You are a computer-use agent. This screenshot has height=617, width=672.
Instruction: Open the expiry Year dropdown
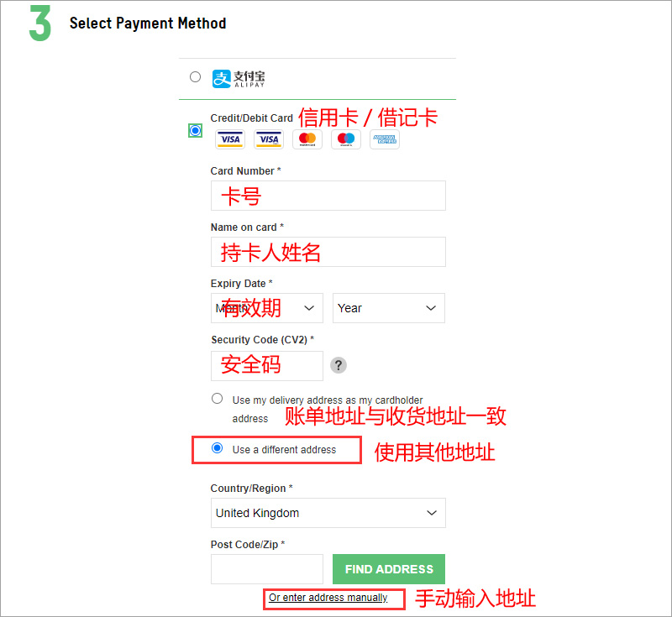(x=389, y=308)
